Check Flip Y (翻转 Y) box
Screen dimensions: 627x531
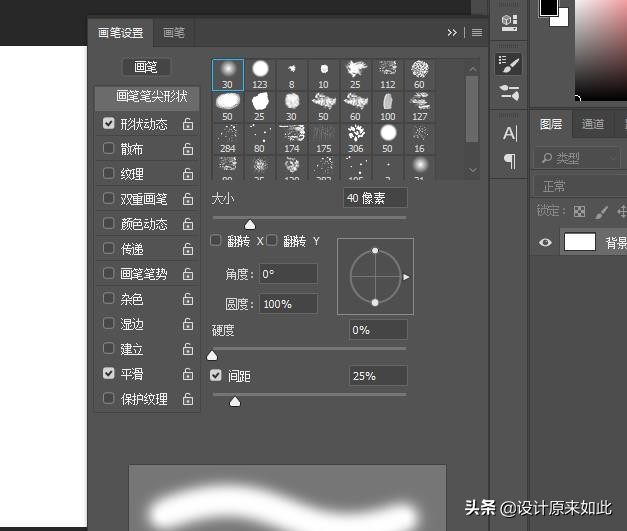tap(272, 240)
